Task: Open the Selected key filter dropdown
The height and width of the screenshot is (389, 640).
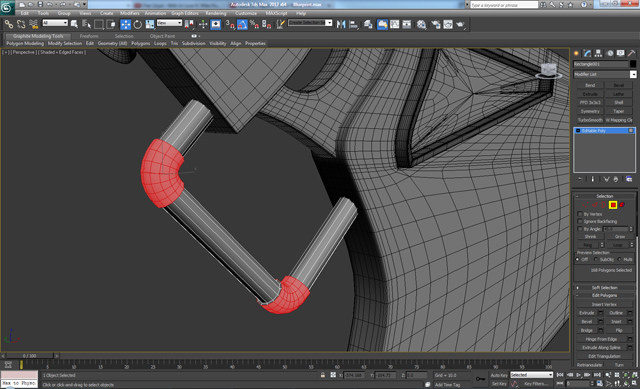Action: tap(531, 375)
